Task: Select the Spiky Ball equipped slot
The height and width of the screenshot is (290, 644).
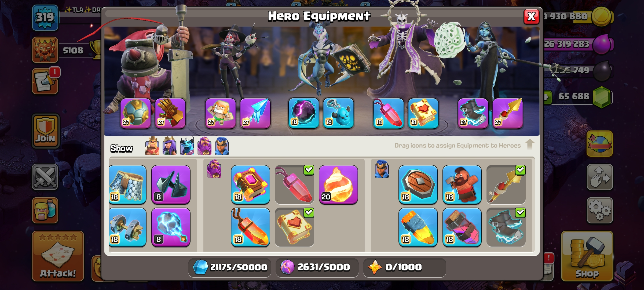Action: [x=136, y=113]
